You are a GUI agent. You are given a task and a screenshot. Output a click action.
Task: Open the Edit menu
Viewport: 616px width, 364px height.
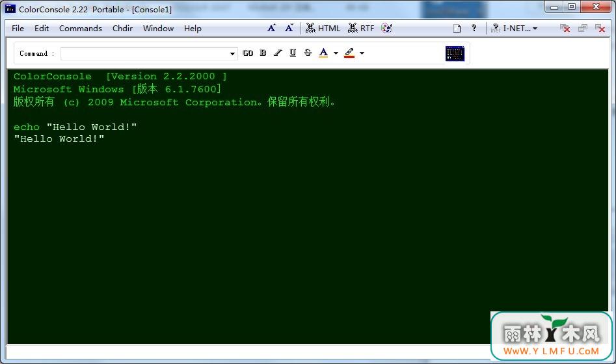coord(42,28)
